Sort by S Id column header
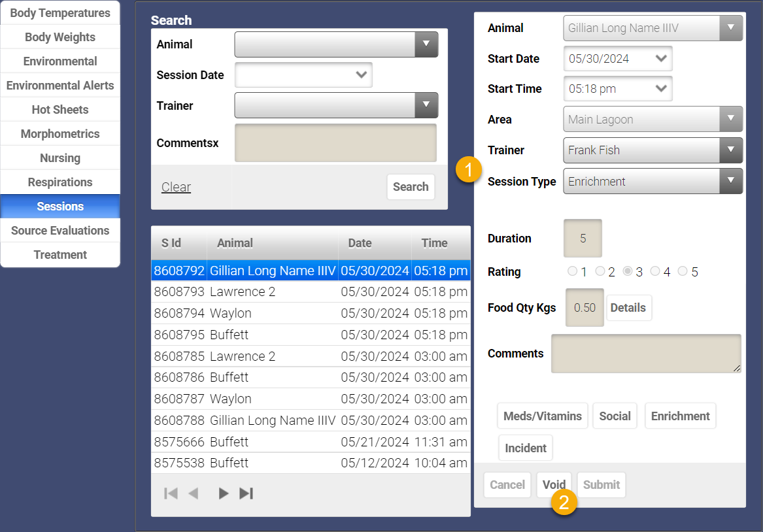Viewport: 763px width, 532px height. (180, 242)
